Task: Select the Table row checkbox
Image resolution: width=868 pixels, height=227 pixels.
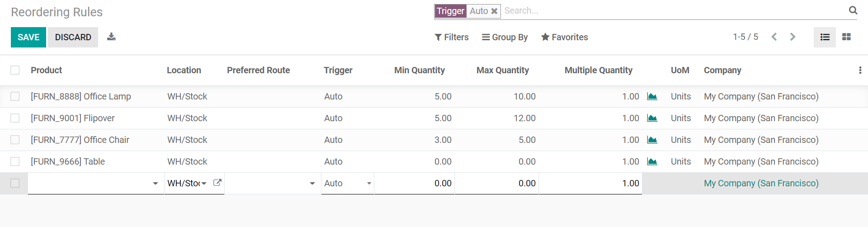Action: click(x=15, y=161)
